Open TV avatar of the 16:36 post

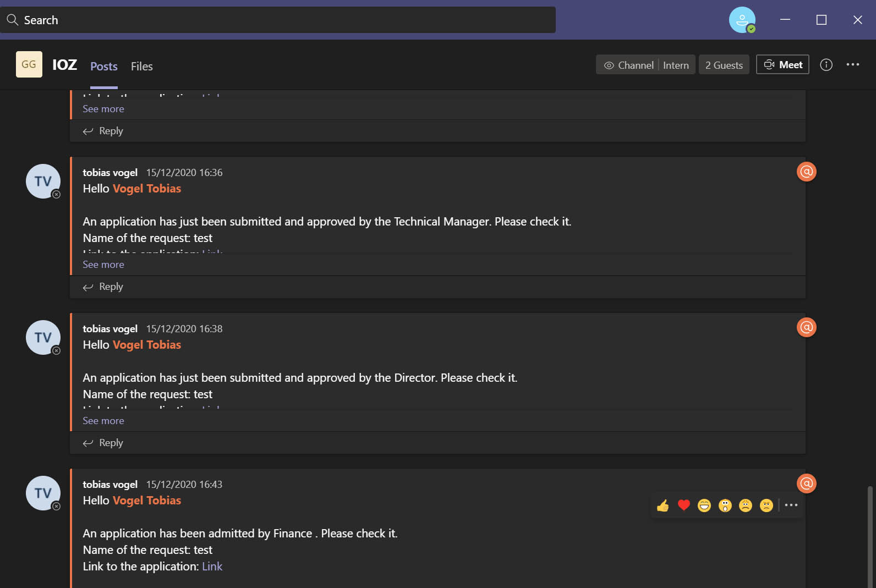click(43, 181)
